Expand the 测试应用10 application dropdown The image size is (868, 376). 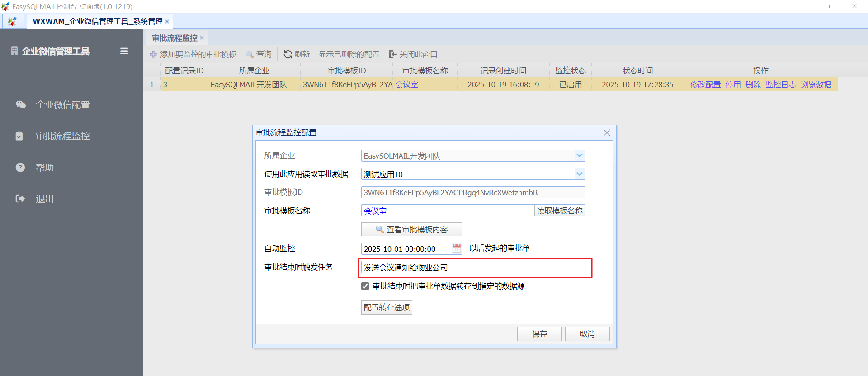[x=579, y=174]
